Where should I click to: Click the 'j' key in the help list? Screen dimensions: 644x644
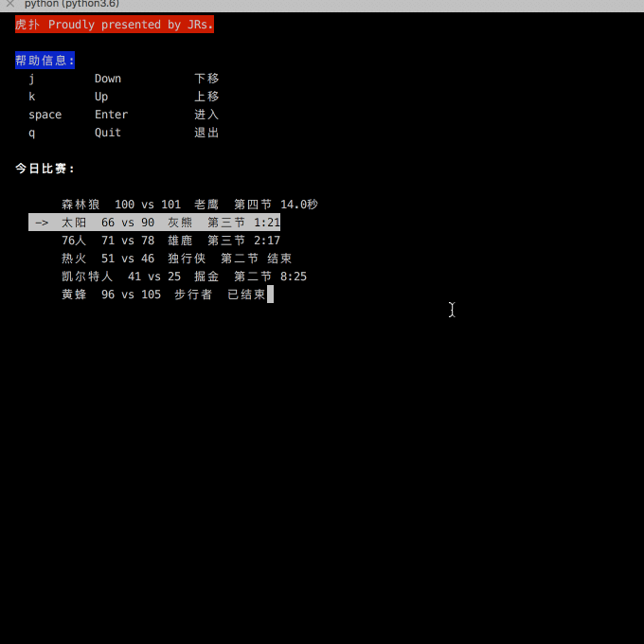pos(31,79)
